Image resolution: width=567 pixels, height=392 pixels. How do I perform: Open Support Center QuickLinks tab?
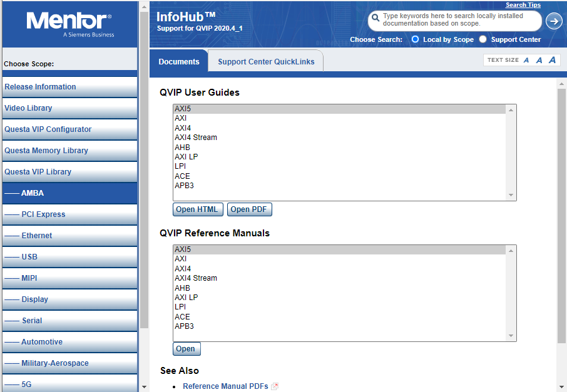[266, 61]
